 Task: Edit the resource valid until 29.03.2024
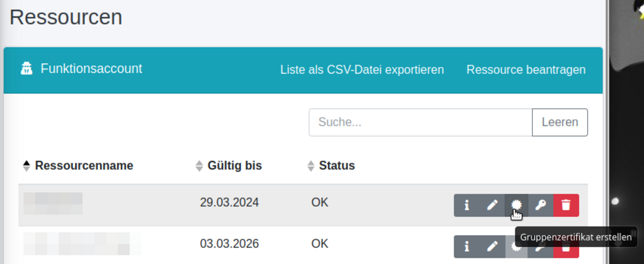492,205
